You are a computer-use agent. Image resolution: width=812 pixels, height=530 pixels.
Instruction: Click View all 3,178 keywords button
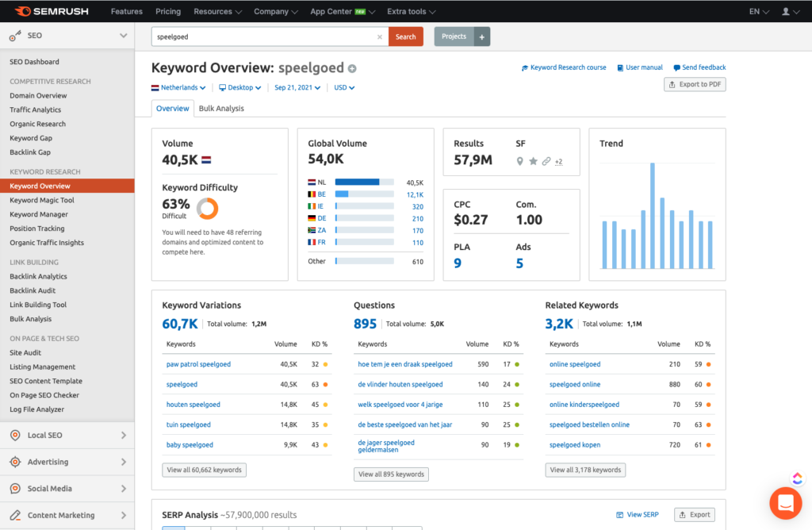coord(585,470)
